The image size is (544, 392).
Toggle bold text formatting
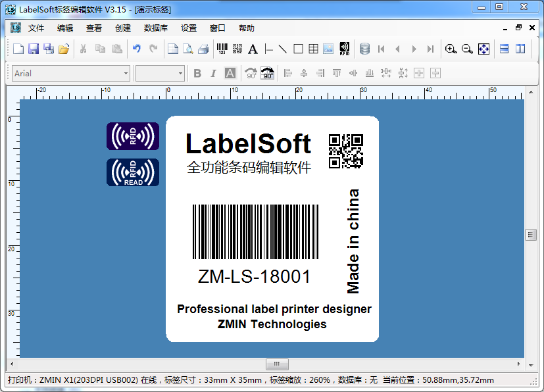(x=197, y=73)
